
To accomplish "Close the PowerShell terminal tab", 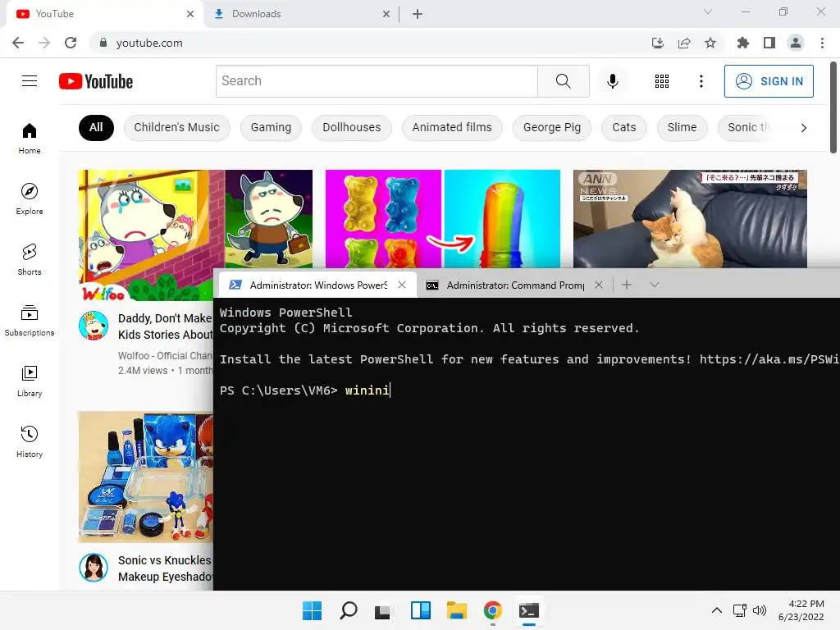I will coord(402,285).
